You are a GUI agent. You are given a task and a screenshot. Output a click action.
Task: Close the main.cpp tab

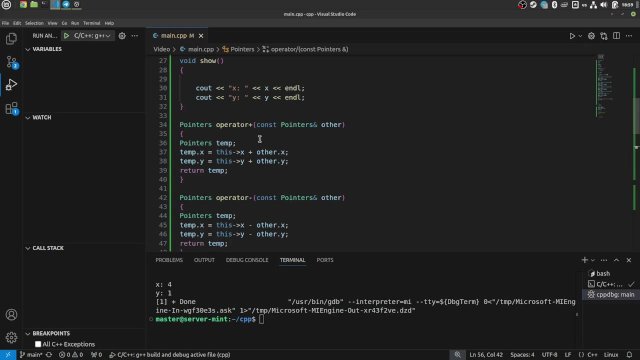click(x=201, y=36)
